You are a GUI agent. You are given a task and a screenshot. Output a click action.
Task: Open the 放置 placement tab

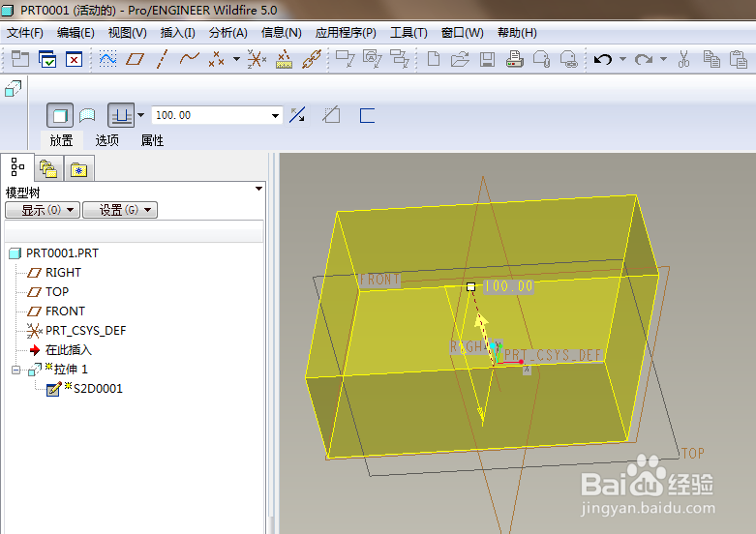(62, 140)
